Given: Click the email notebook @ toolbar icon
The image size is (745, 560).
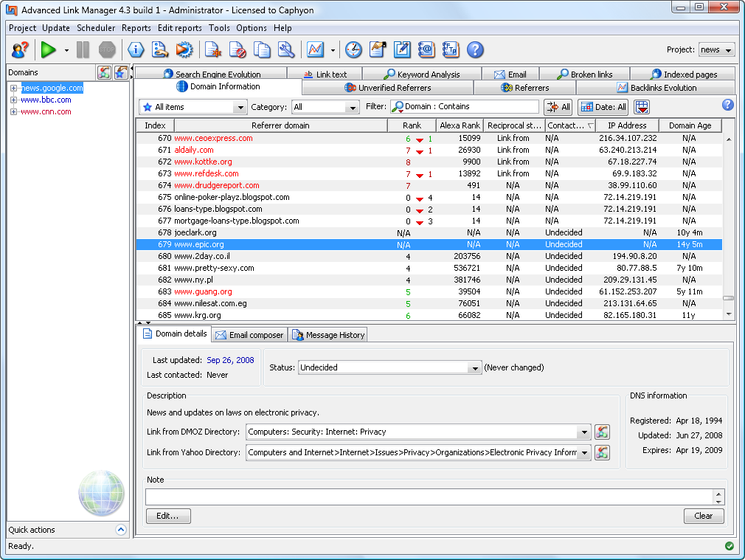Looking at the screenshot, I should point(426,49).
